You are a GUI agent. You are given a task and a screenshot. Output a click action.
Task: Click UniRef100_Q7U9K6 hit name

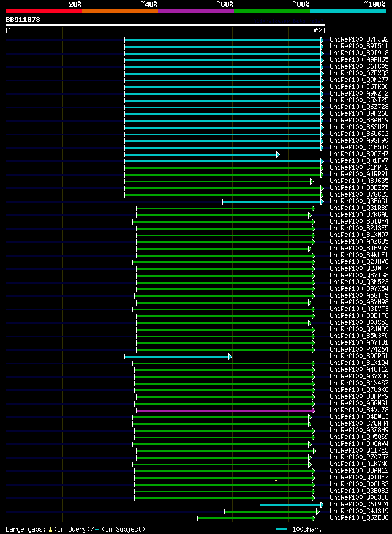coord(359,389)
